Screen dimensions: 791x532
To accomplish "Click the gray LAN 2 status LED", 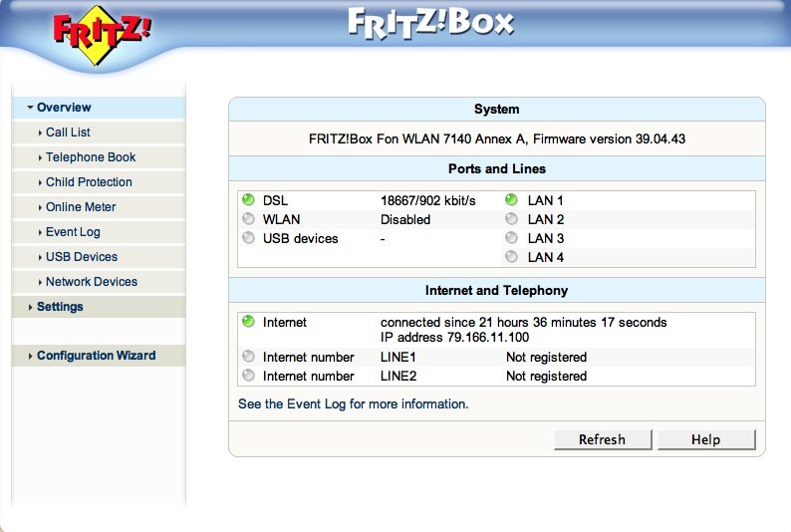I will 512,219.
